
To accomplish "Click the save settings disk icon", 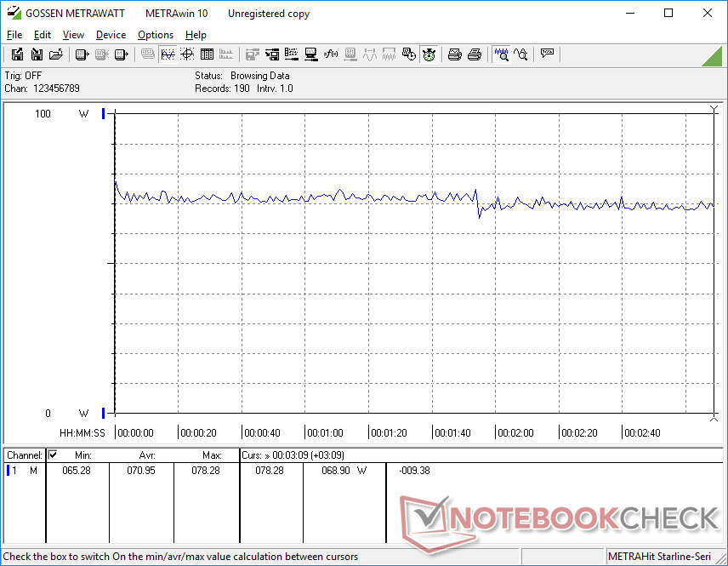I will tap(272, 54).
